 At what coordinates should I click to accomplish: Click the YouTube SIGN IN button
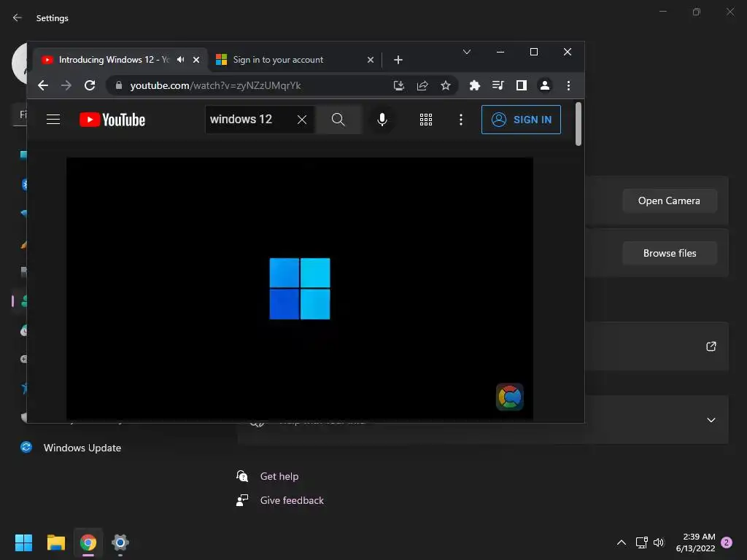(521, 120)
